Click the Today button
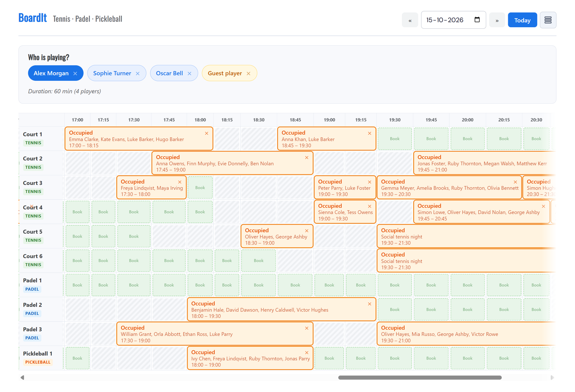This screenshot has height=392, width=575. pos(522,20)
